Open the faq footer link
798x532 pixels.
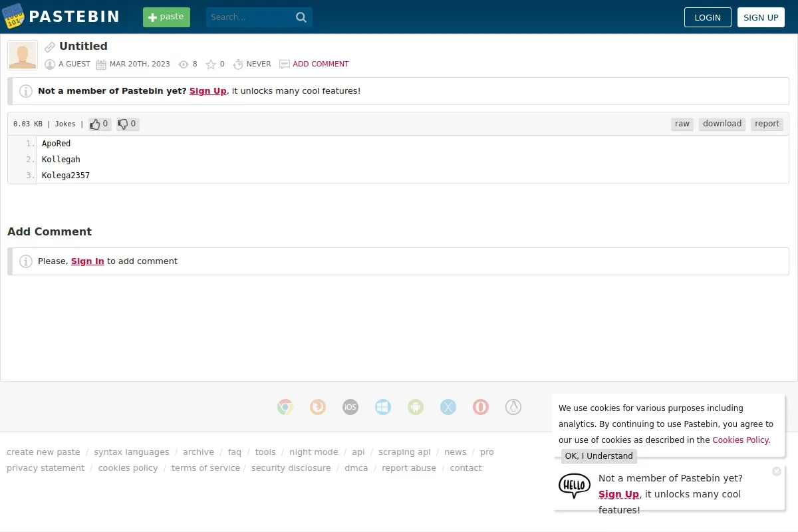tap(235, 452)
